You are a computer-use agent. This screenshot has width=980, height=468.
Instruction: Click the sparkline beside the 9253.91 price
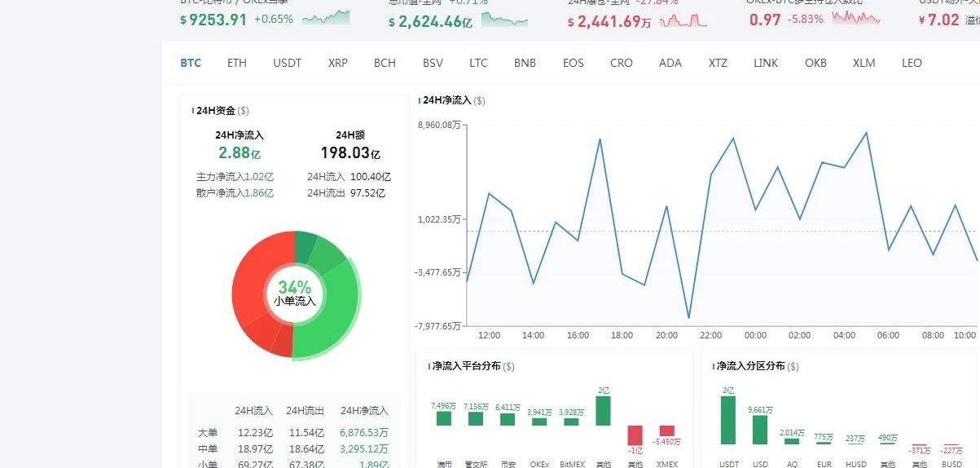326,17
